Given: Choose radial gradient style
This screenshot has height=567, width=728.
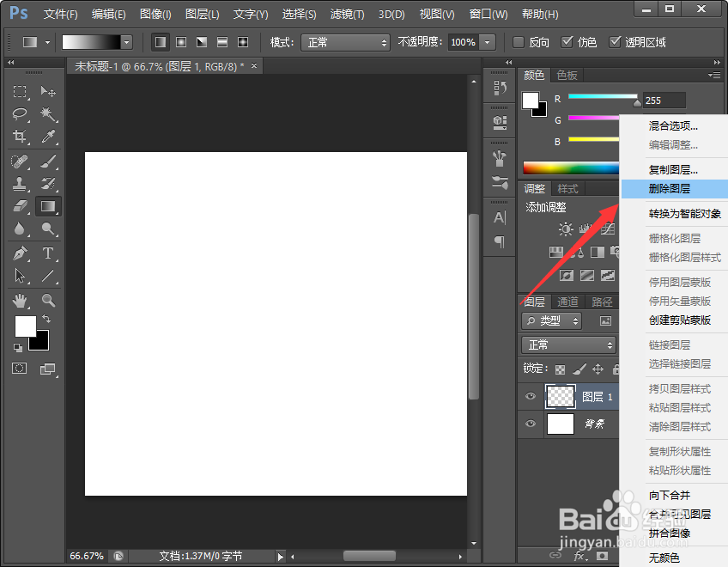Looking at the screenshot, I should (181, 42).
